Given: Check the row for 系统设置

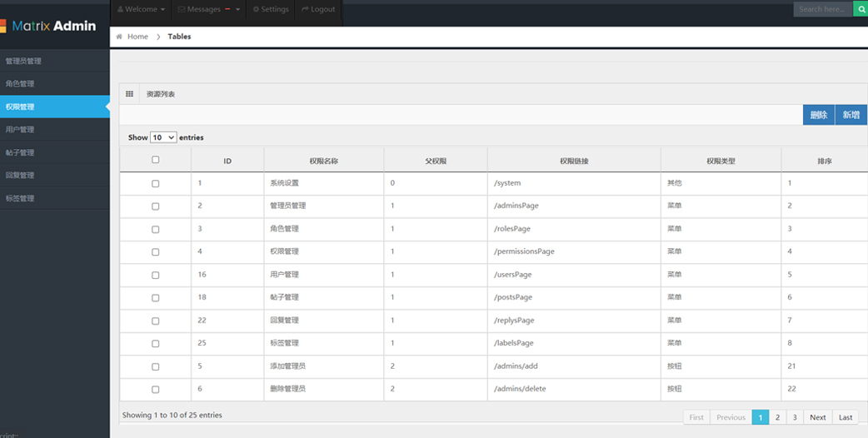Looking at the screenshot, I should click(x=155, y=183).
